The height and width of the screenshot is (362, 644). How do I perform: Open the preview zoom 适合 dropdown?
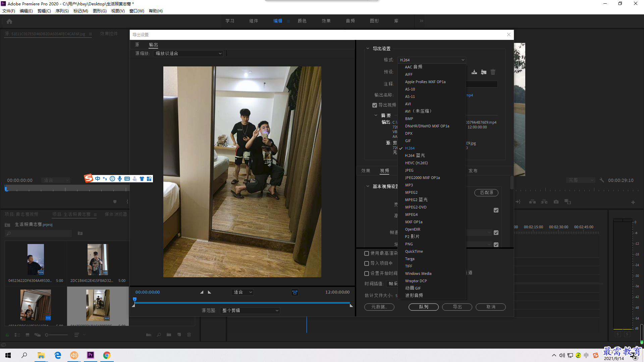click(242, 292)
